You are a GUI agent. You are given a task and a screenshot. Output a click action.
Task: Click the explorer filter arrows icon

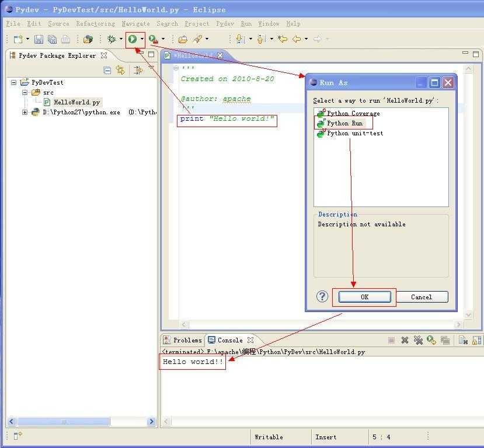138,71
